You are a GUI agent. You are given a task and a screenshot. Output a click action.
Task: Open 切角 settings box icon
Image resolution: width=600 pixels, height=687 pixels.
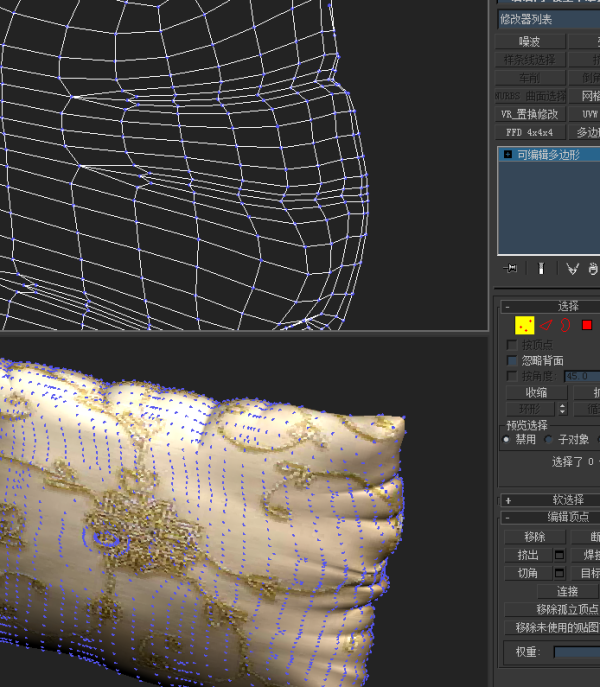pyautogui.click(x=559, y=573)
